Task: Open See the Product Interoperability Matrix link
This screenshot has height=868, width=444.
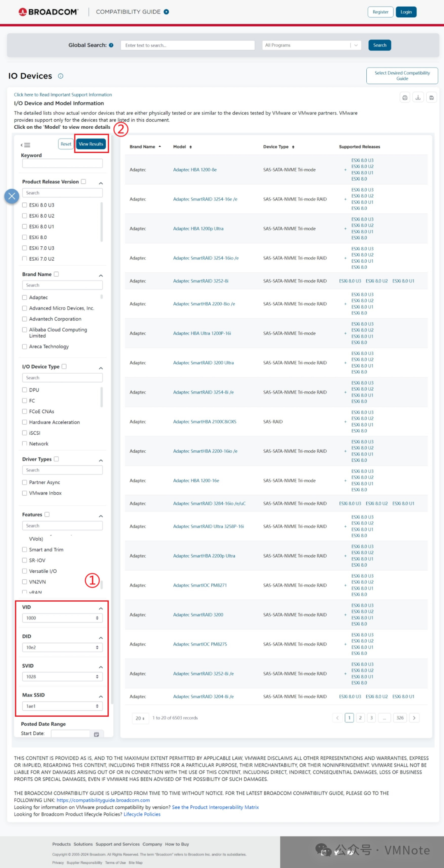Action: [x=215, y=807]
